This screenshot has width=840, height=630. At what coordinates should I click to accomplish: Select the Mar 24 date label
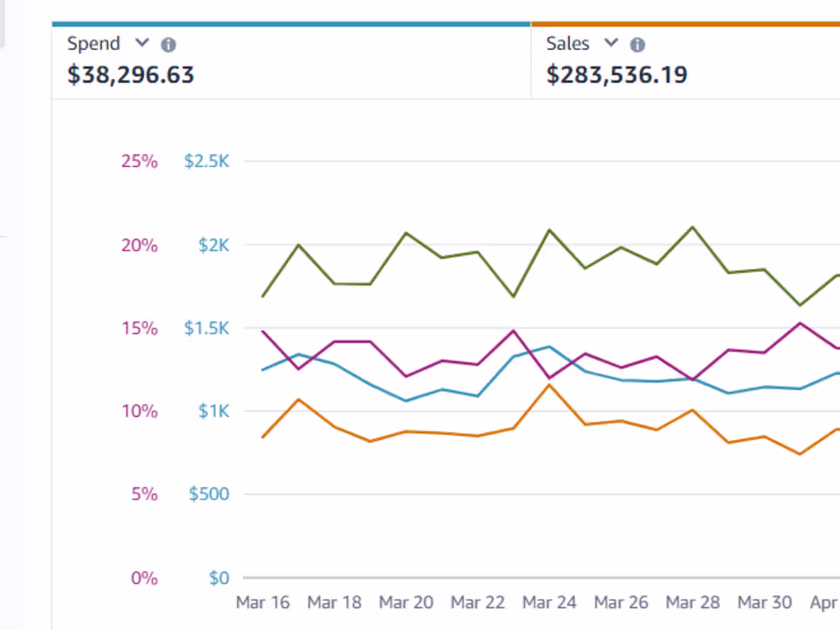(x=549, y=602)
